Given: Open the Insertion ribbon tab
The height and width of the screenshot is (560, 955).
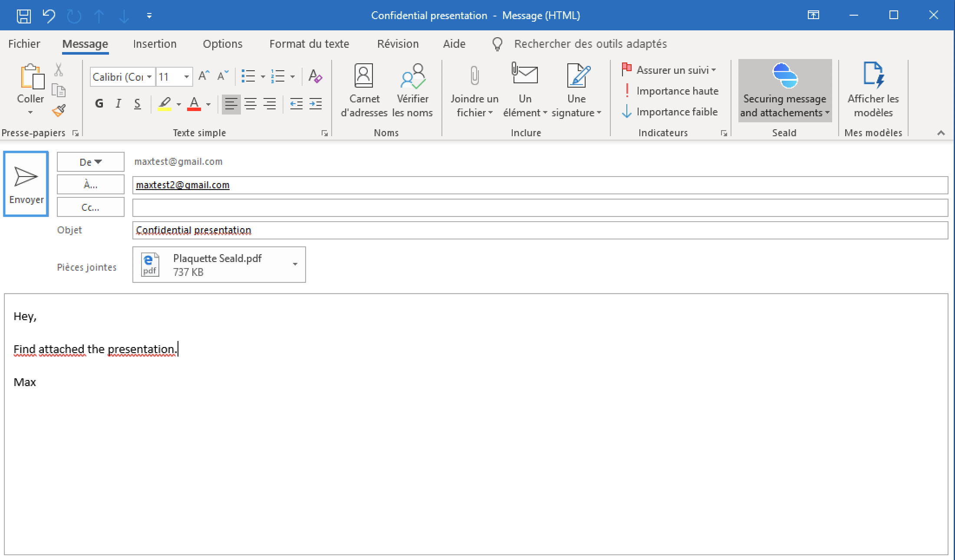Looking at the screenshot, I should (x=154, y=44).
